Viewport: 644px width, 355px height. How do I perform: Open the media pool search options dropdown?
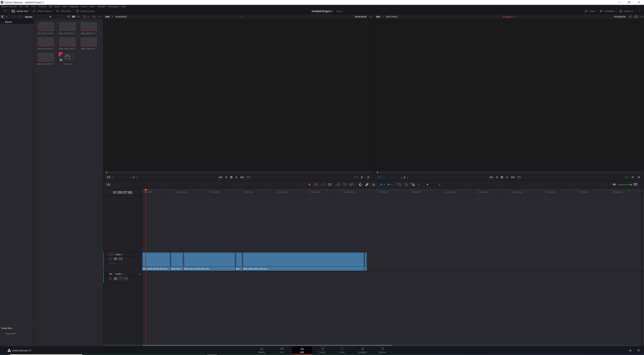pos(88,17)
